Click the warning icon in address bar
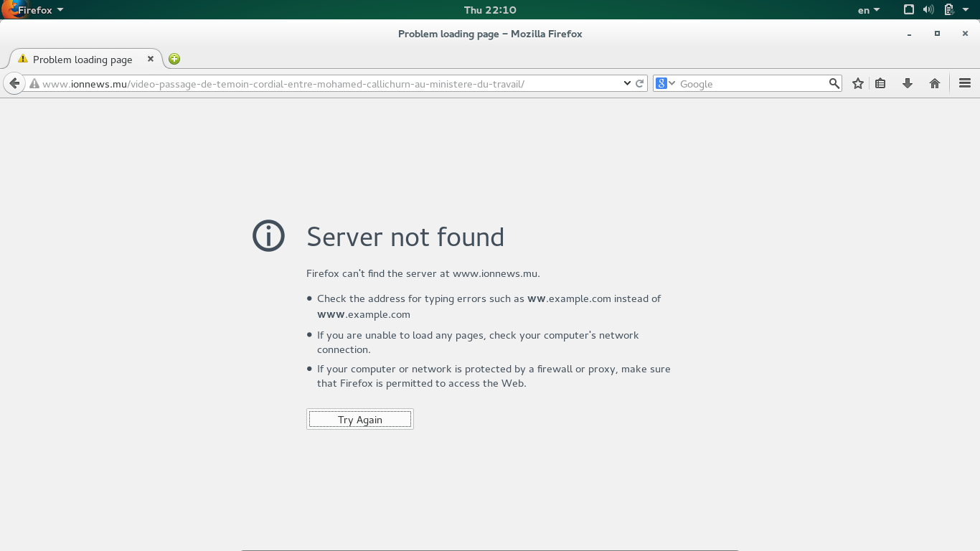The height and width of the screenshot is (551, 980). 34,84
